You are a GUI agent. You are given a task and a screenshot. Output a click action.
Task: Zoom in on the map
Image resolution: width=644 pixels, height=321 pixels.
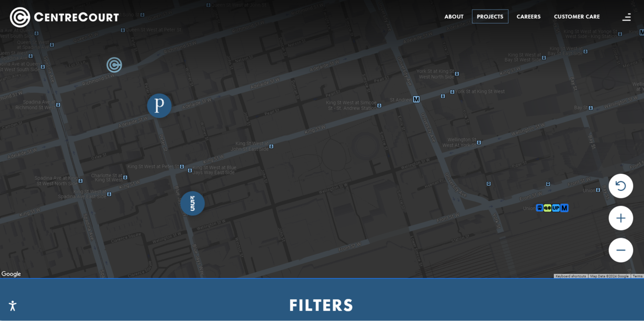[x=621, y=218]
